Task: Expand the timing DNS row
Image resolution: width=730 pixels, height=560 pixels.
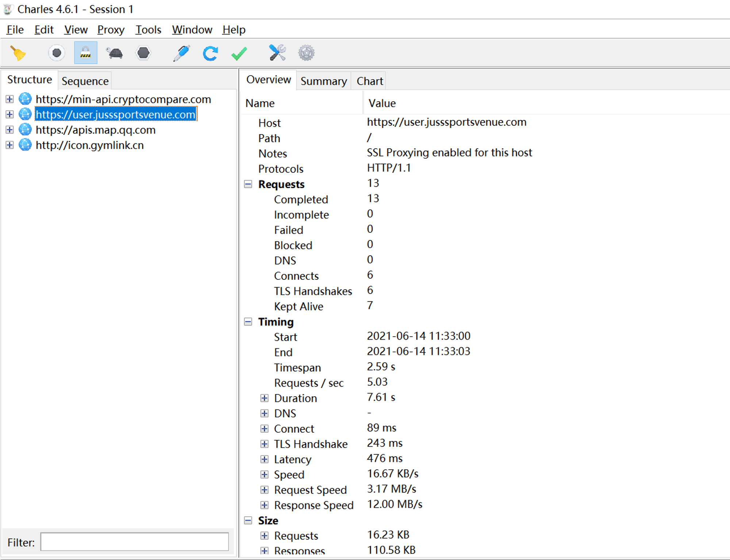Action: (265, 413)
